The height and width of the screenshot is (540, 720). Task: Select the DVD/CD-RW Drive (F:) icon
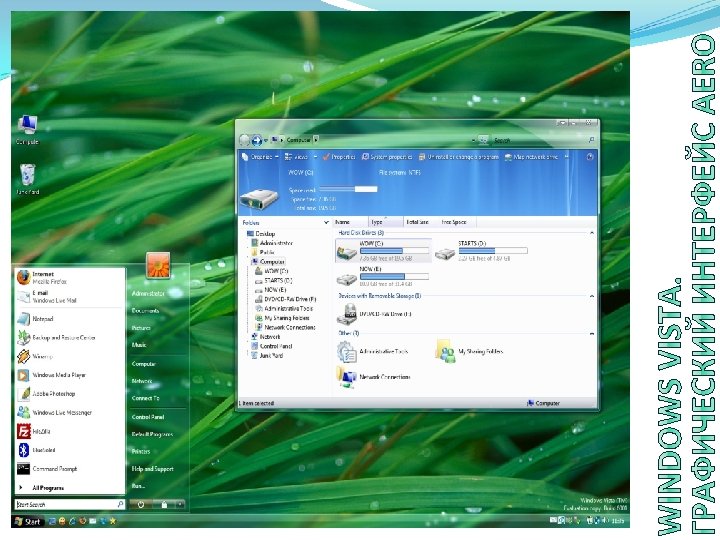[347, 314]
